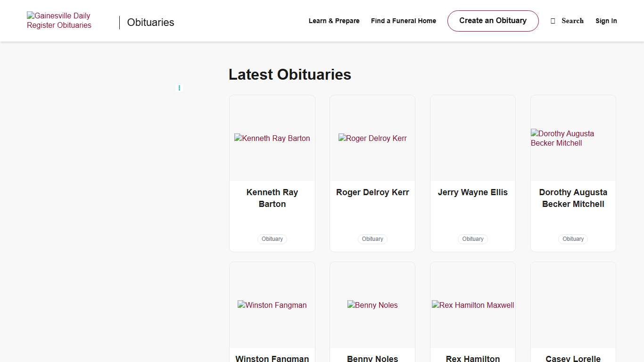Click Obituary tag under Roger Delroy Kerr
644x362 pixels.
(x=372, y=239)
